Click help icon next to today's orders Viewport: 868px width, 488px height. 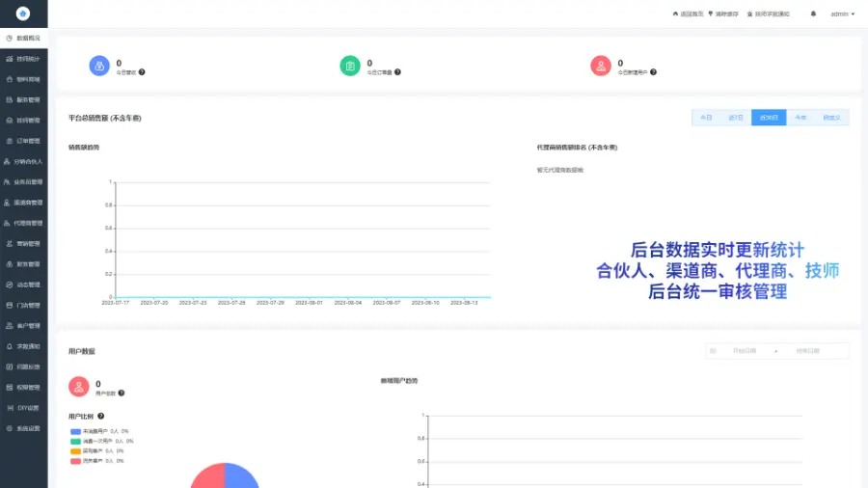397,72
